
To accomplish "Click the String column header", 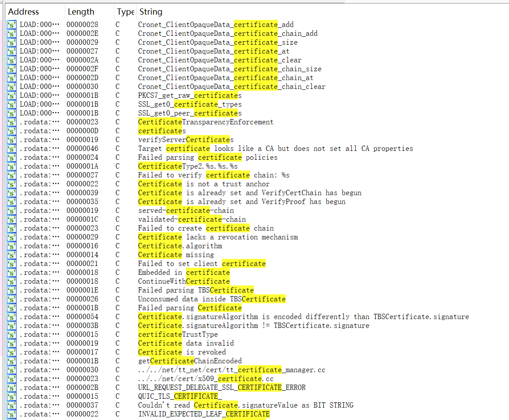I will [x=151, y=12].
